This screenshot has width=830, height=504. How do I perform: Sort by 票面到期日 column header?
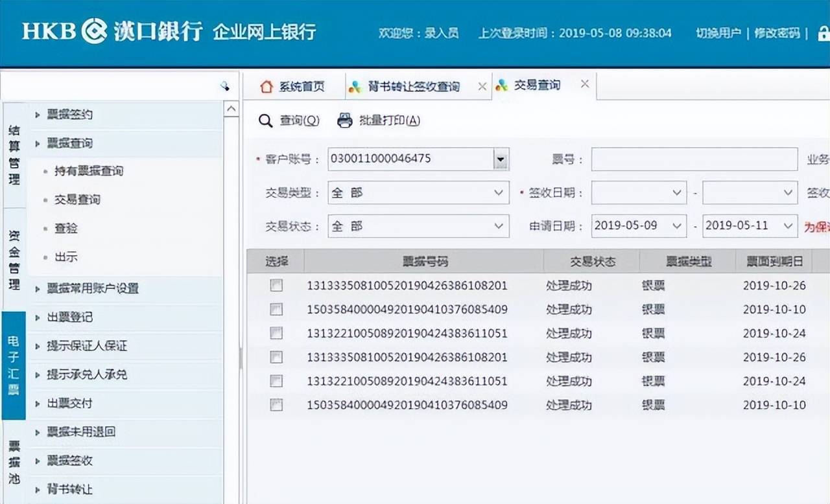[x=774, y=261]
